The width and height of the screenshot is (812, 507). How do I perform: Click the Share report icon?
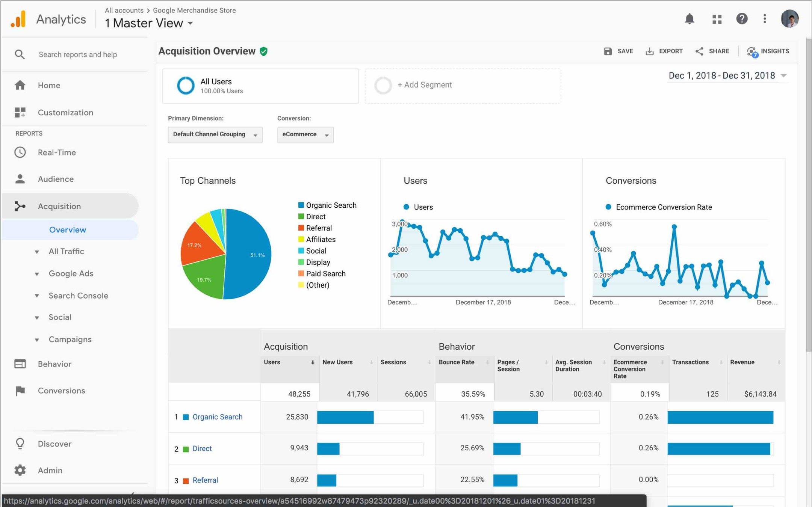699,51
